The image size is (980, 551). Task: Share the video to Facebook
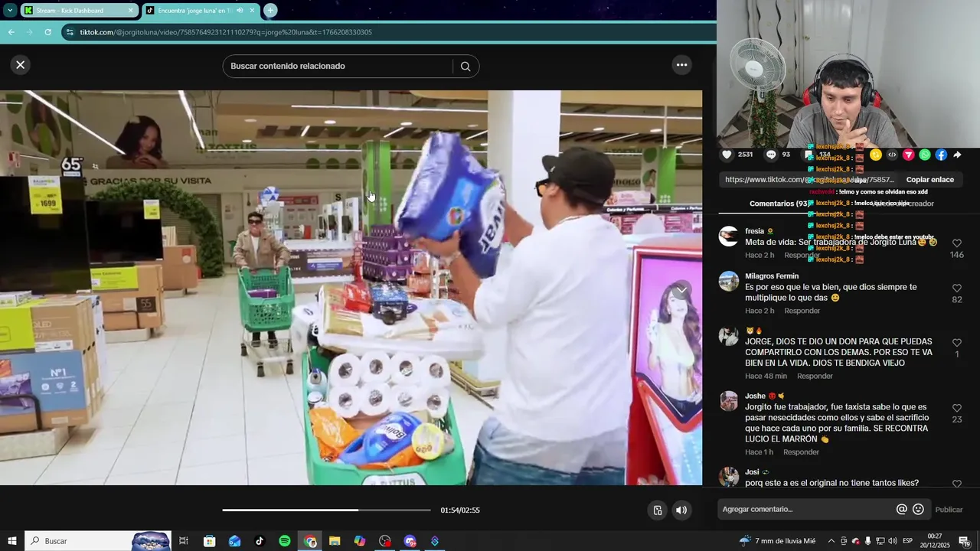pyautogui.click(x=941, y=155)
